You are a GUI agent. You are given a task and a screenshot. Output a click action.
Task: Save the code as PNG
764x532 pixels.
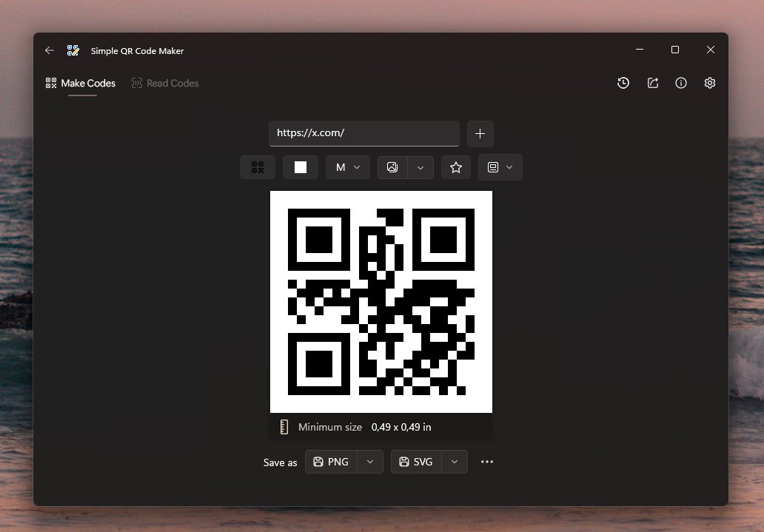(x=332, y=462)
